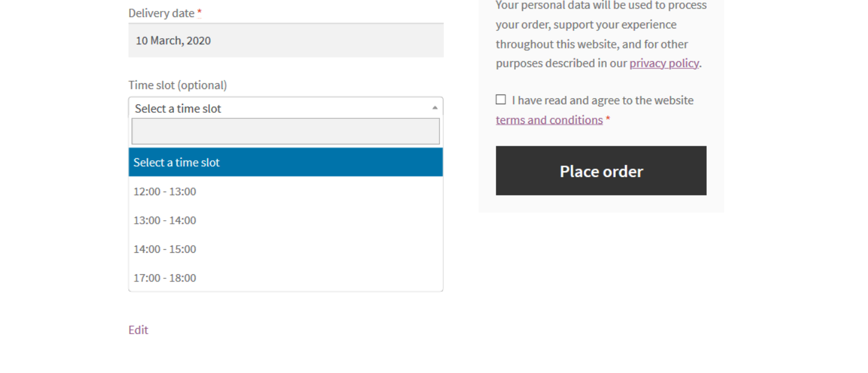Click the red asterisk beside Delivery date
Viewport: 868px width, 373px height.
199,13
